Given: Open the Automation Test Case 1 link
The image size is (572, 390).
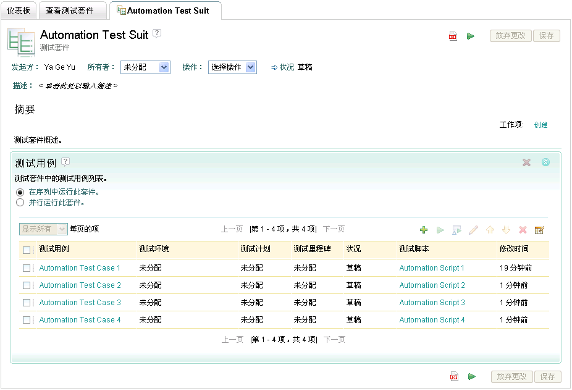Looking at the screenshot, I should pyautogui.click(x=80, y=268).
